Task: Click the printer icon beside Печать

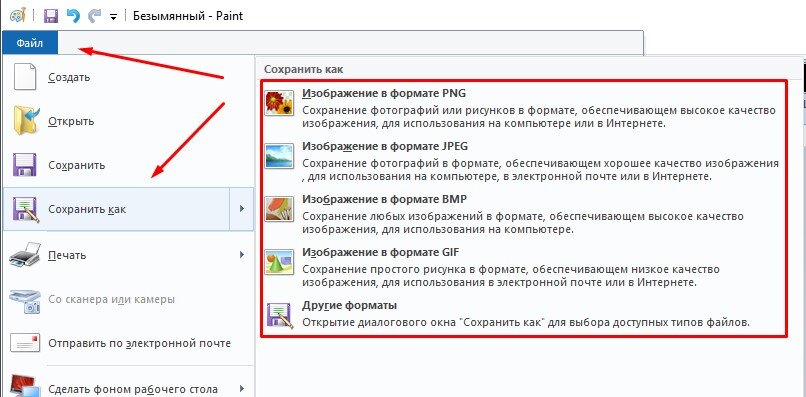Action: [x=25, y=255]
